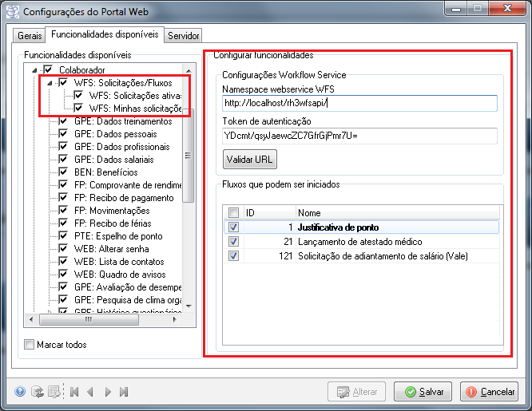This screenshot has width=532, height=411.
Task: Go to previous record arrow
Action: [90, 392]
